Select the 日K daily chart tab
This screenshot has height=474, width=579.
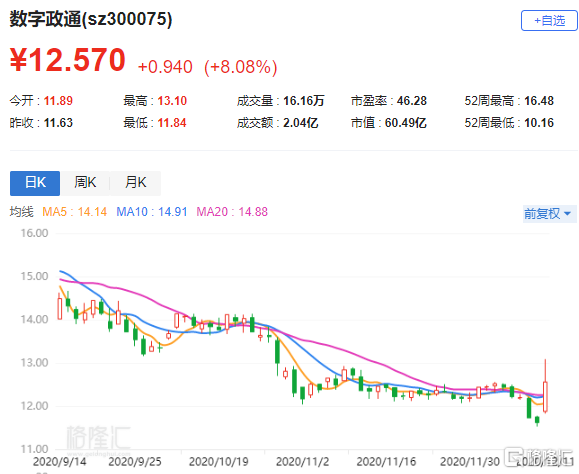click(35, 183)
